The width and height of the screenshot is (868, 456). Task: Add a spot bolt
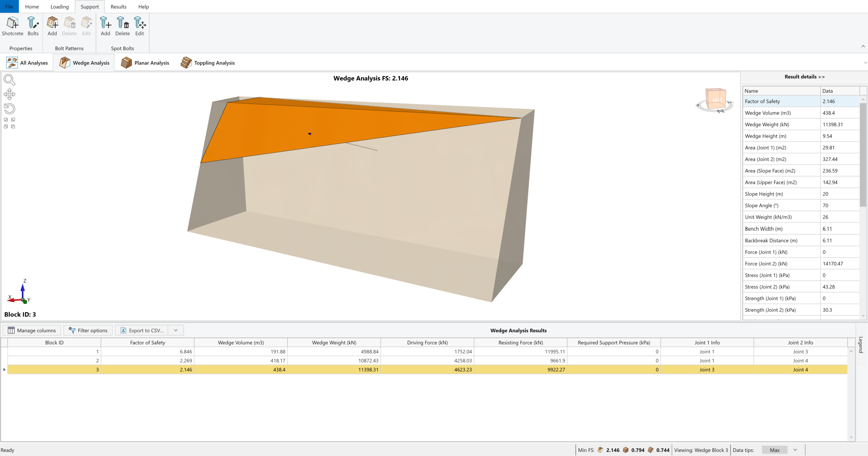coord(105,26)
